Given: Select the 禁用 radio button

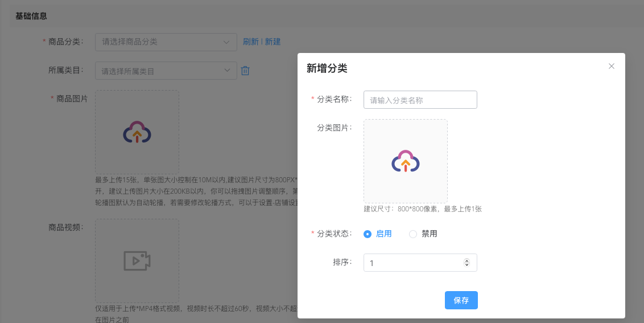Looking at the screenshot, I should click(x=413, y=234).
